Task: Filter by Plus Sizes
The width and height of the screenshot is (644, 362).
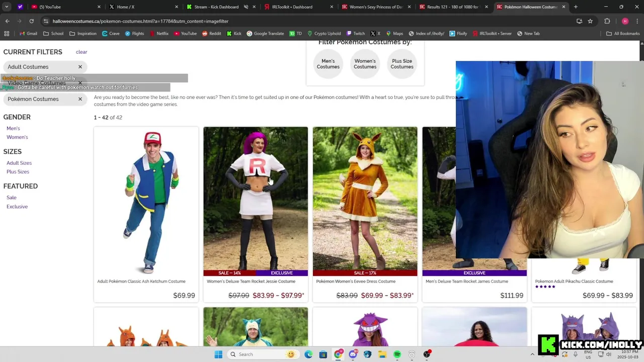Action: coord(18,172)
